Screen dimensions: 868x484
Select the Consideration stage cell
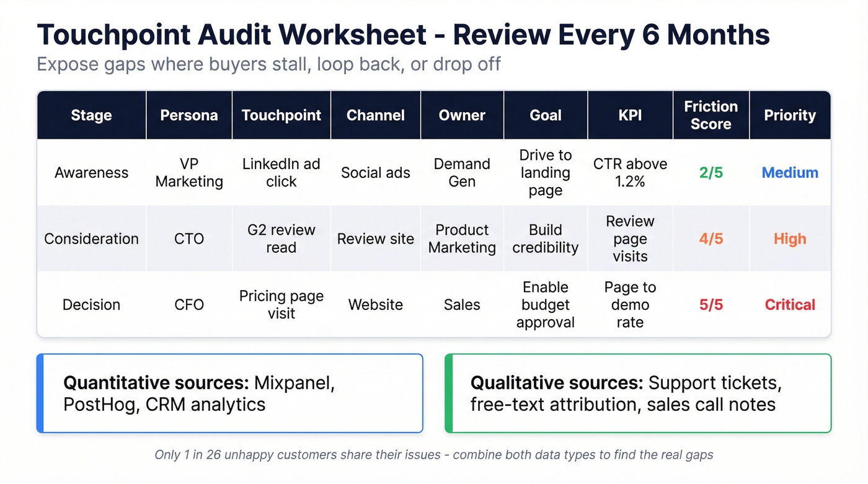[x=91, y=238]
